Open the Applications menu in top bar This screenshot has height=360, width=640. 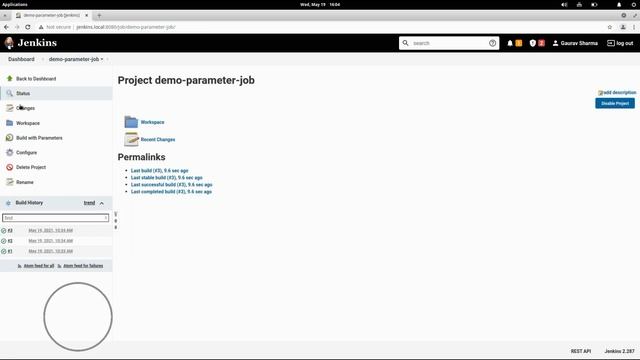click(15, 4)
